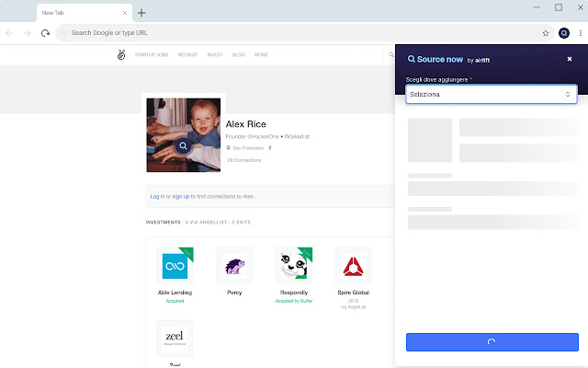Click the INVESTMENTS section heading

pos(164,223)
